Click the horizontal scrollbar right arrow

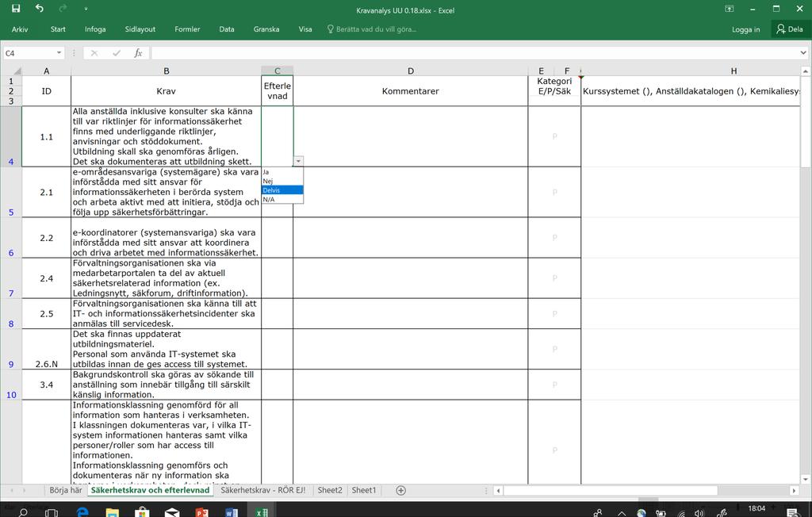[794, 490]
